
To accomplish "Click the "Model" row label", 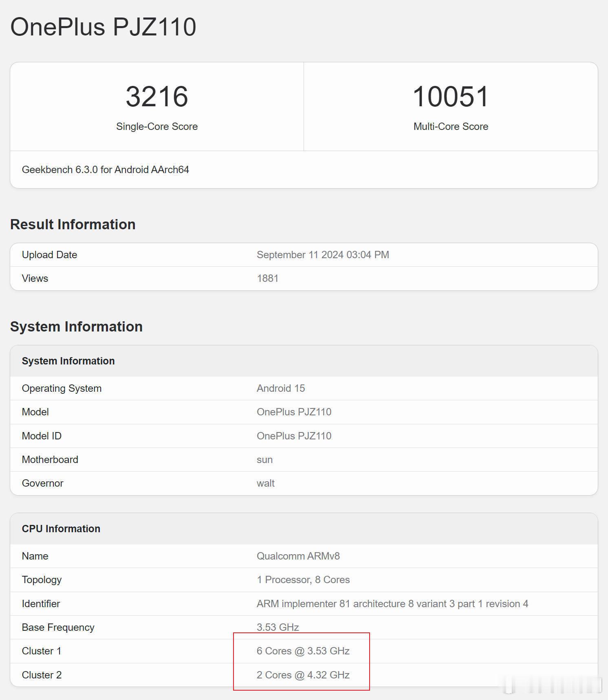I will pyautogui.click(x=35, y=412).
